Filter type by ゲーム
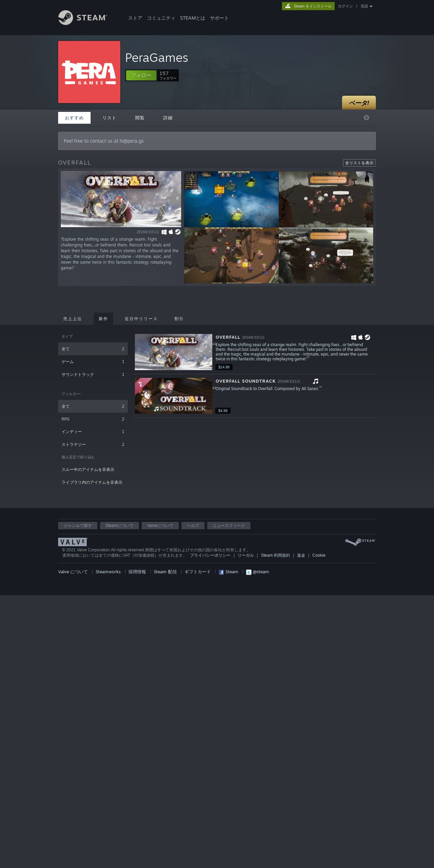The height and width of the screenshot is (868, 434). click(93, 362)
